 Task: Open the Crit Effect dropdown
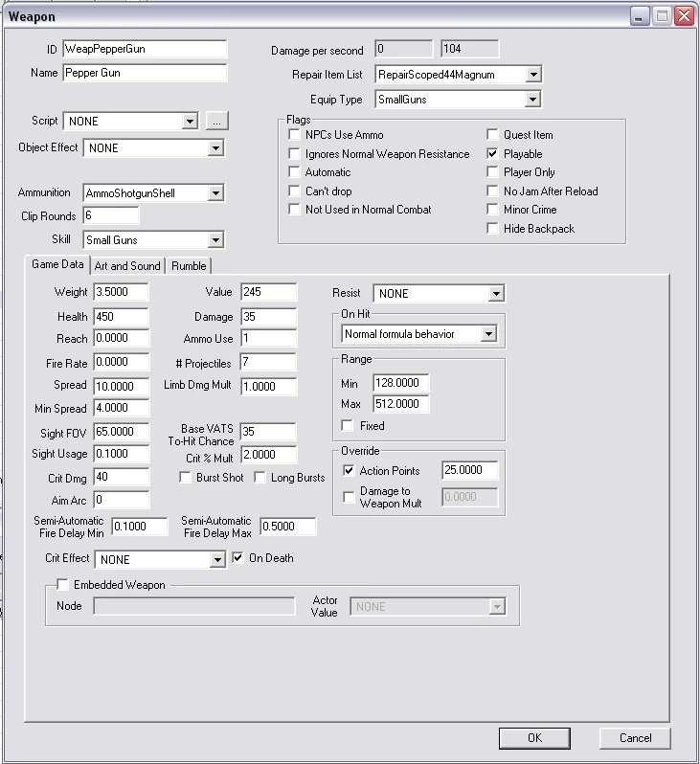tap(217, 560)
